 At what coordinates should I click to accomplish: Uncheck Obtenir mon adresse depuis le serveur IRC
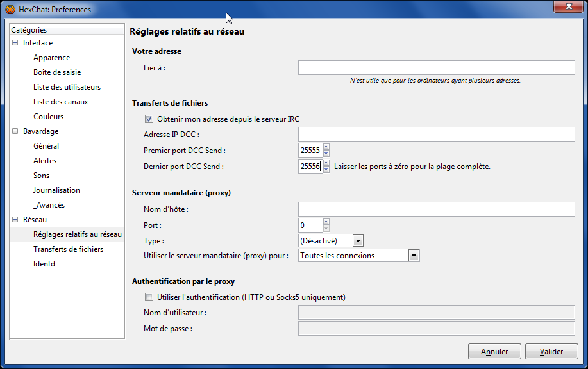point(149,119)
